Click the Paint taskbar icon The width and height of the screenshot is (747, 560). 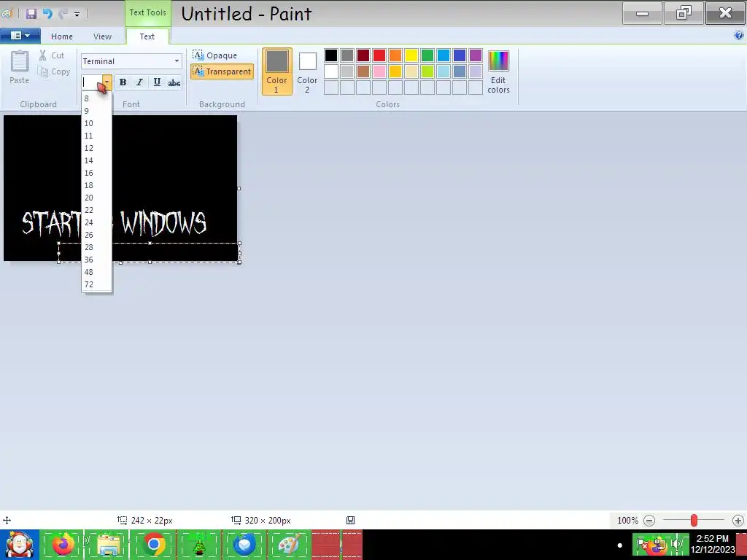click(290, 544)
